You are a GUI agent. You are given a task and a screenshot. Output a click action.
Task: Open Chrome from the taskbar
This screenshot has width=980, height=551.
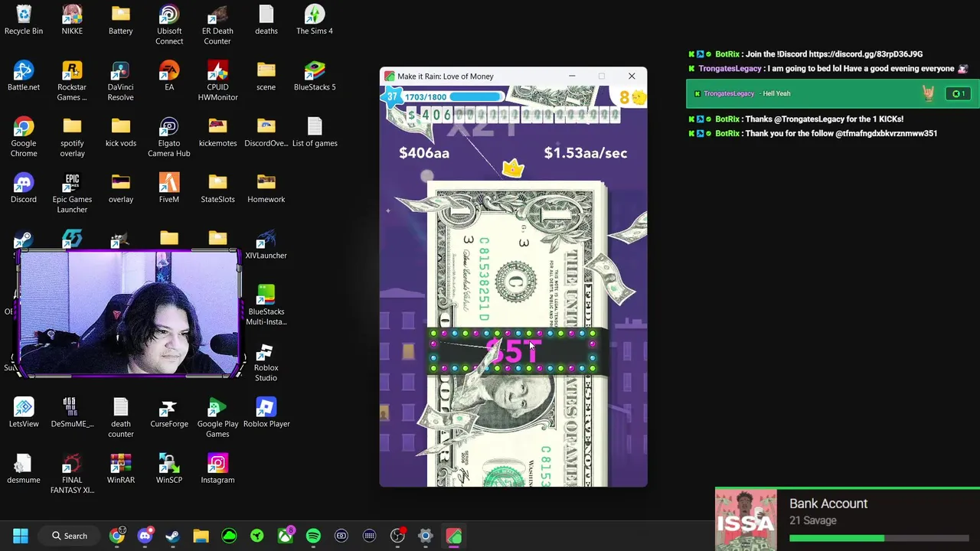(x=116, y=536)
